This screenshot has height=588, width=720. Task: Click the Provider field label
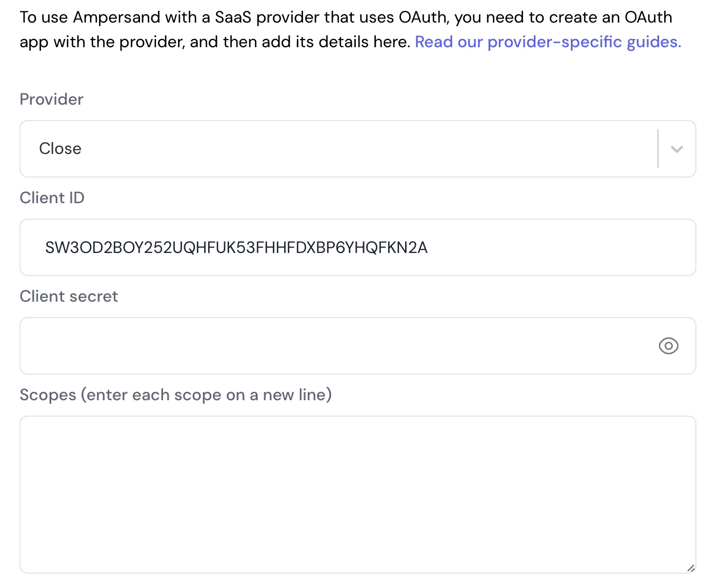pyautogui.click(x=51, y=99)
